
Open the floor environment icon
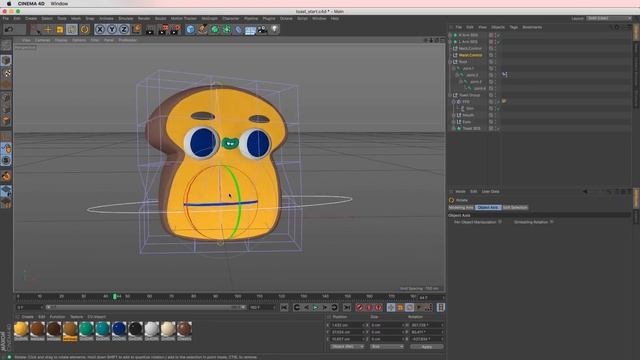click(x=250, y=29)
